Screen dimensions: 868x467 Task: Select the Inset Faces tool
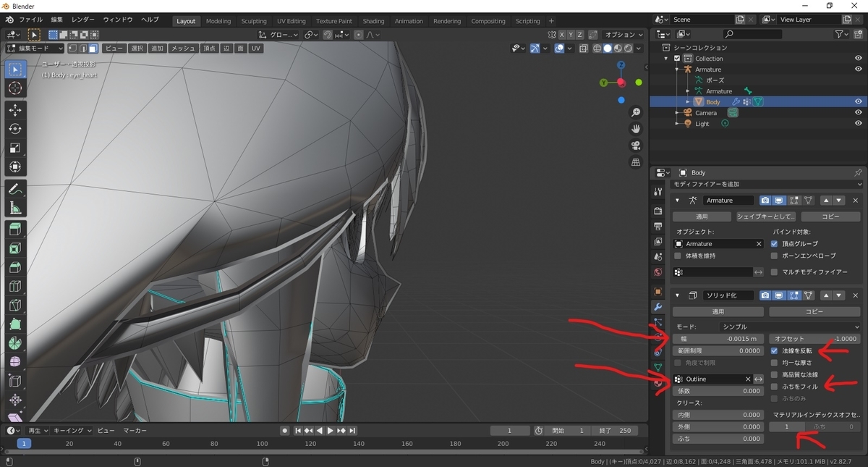pos(15,248)
